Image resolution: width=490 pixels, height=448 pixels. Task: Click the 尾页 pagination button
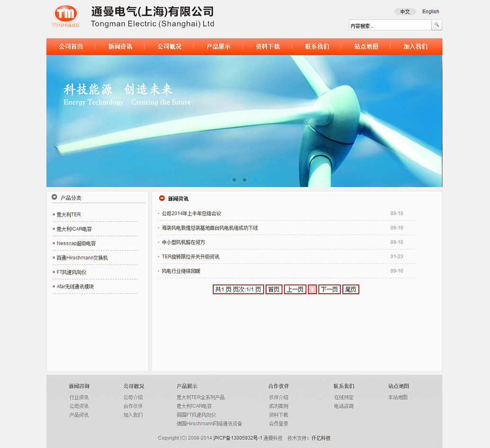(350, 290)
